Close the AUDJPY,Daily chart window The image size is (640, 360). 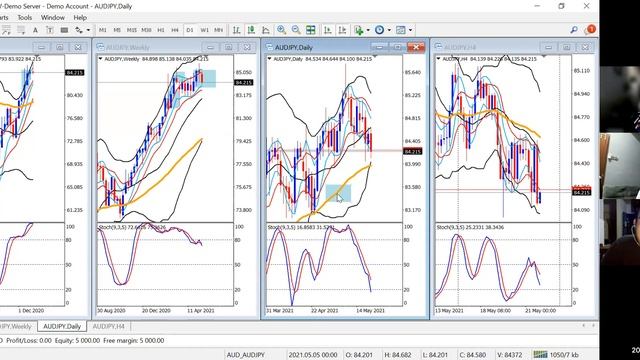coord(416,47)
